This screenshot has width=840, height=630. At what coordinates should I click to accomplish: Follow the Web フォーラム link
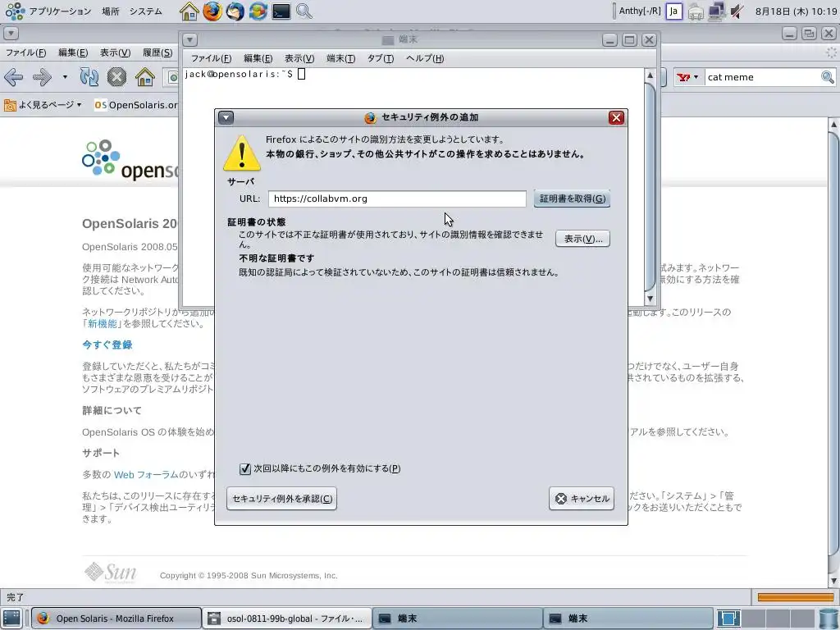click(146, 475)
